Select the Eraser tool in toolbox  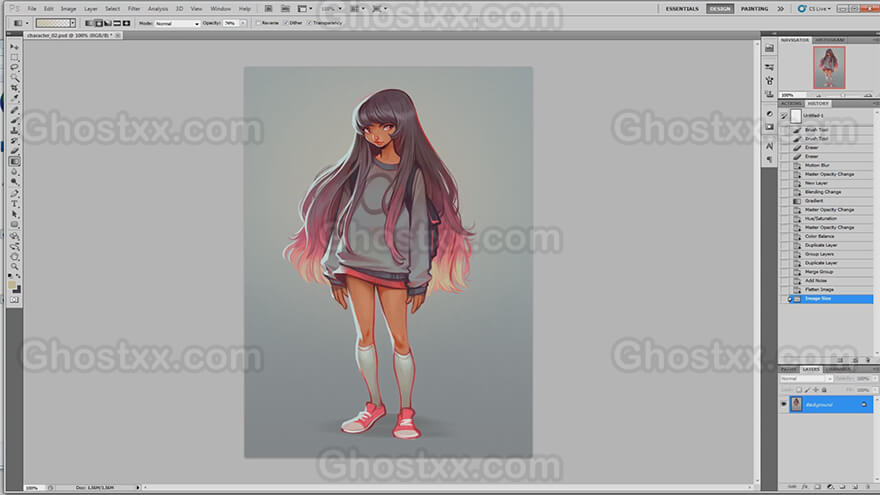point(14,151)
